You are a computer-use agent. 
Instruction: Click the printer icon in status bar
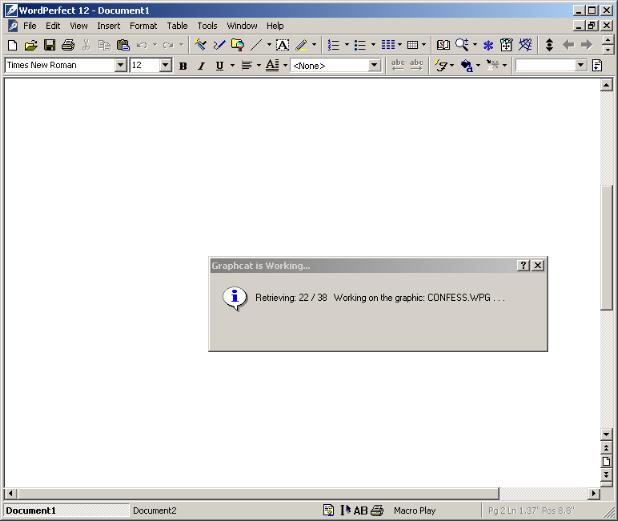point(377,511)
